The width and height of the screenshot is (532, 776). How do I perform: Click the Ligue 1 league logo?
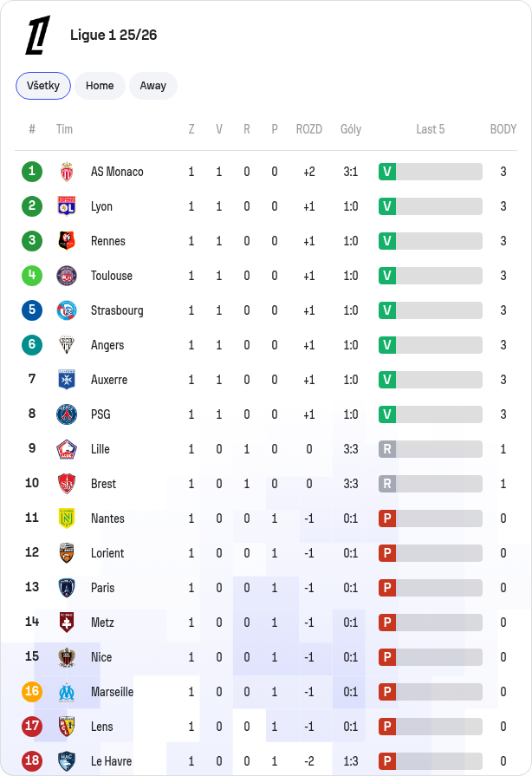[38, 35]
